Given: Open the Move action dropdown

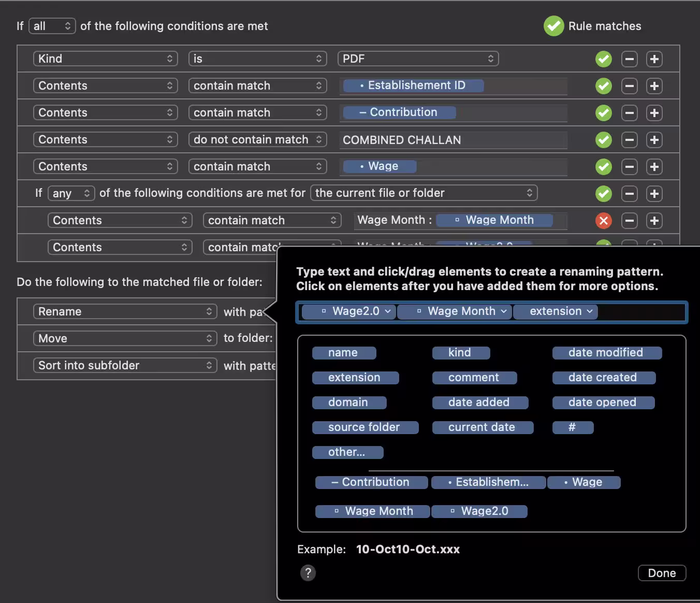Looking at the screenshot, I should click(125, 338).
